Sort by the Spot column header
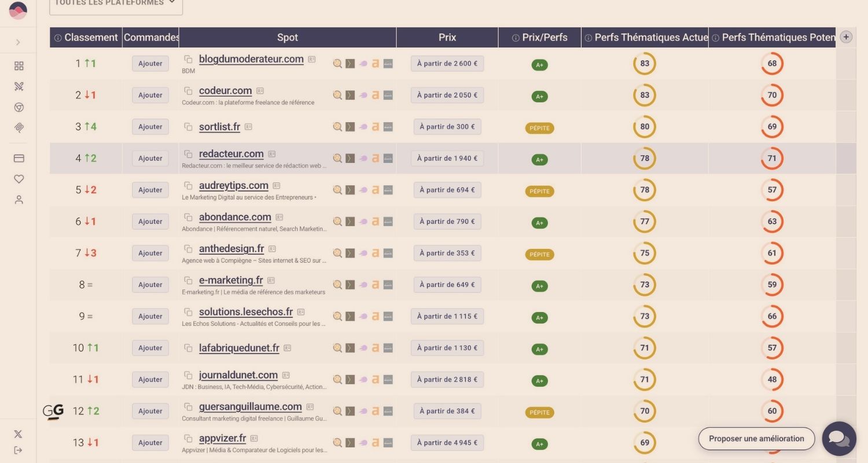Image resolution: width=868 pixels, height=463 pixels. (x=288, y=38)
